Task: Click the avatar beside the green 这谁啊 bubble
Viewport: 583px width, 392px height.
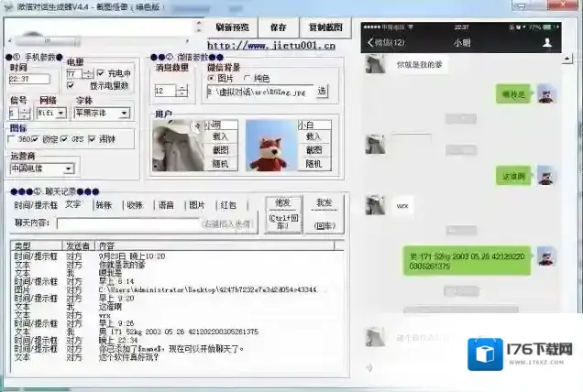Action: pyautogui.click(x=547, y=175)
